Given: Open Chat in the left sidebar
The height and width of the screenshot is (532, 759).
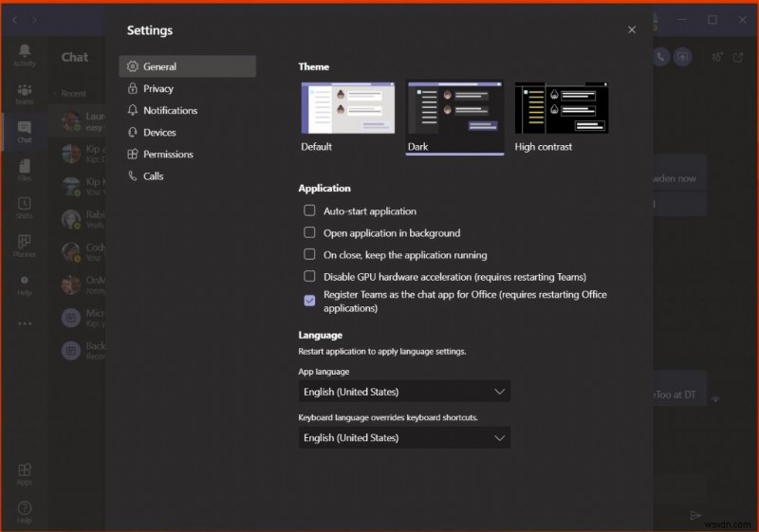Looking at the screenshot, I should (x=25, y=132).
